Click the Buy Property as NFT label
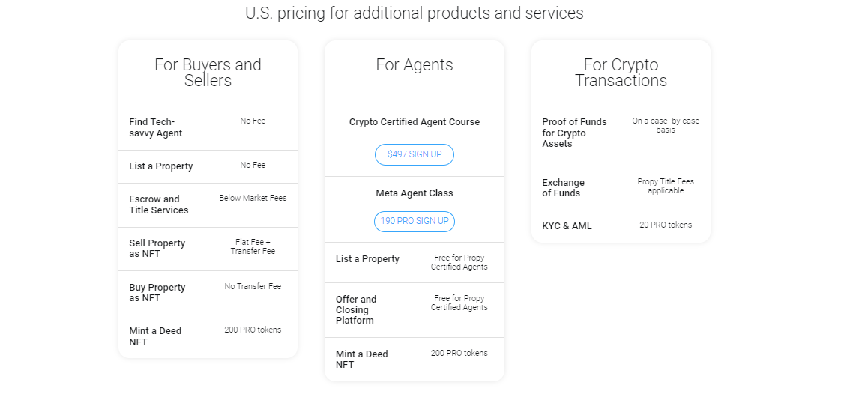Viewport: 868px width, 409px height. [157, 293]
